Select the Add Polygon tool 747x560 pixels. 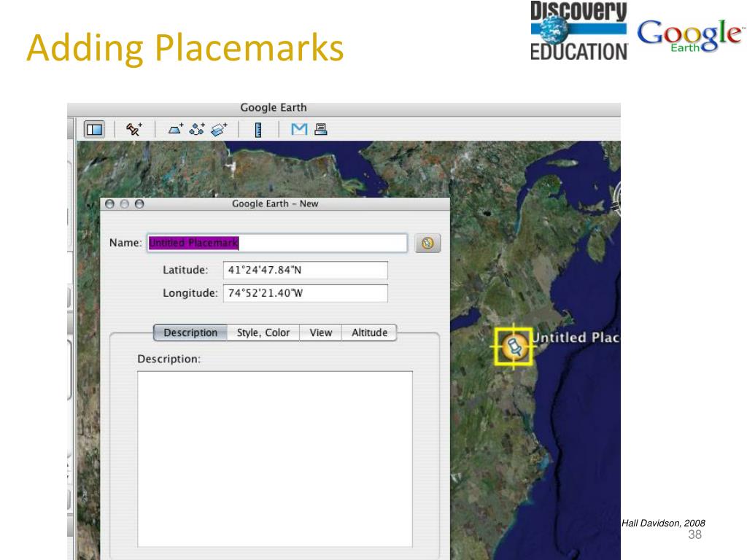pyautogui.click(x=176, y=129)
